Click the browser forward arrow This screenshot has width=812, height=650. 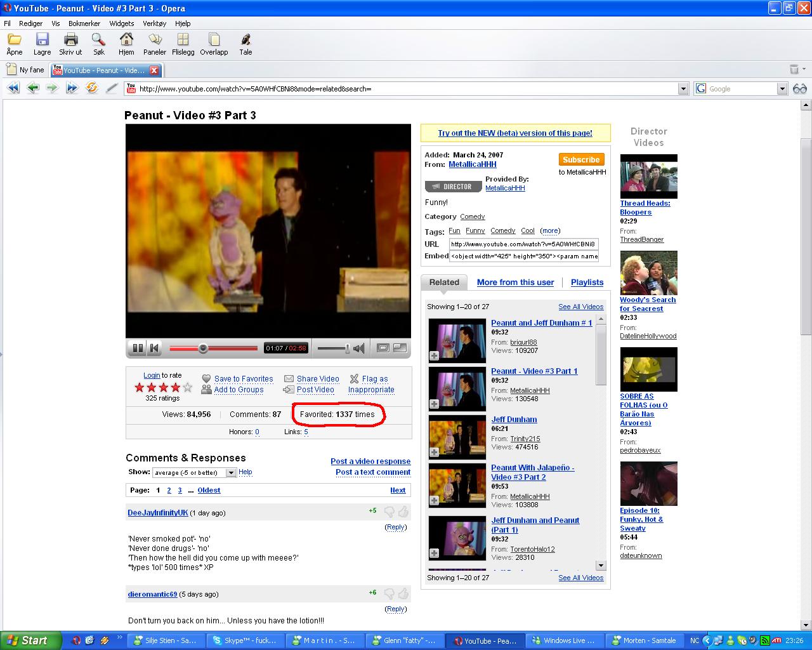(52, 88)
